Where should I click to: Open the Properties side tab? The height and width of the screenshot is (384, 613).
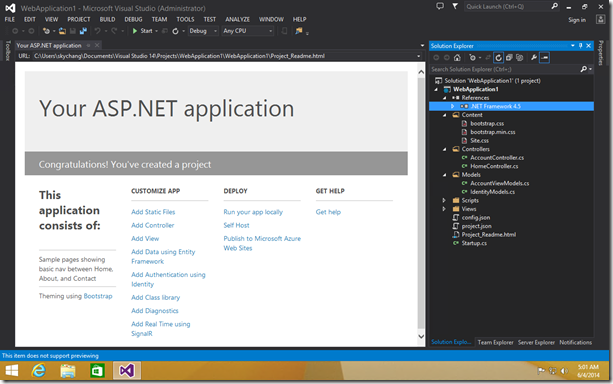pyautogui.click(x=601, y=53)
